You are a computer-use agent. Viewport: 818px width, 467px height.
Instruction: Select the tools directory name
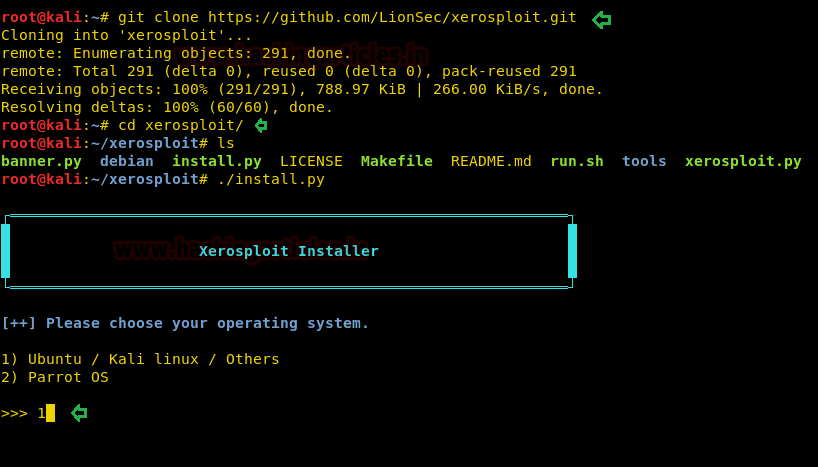coord(644,161)
